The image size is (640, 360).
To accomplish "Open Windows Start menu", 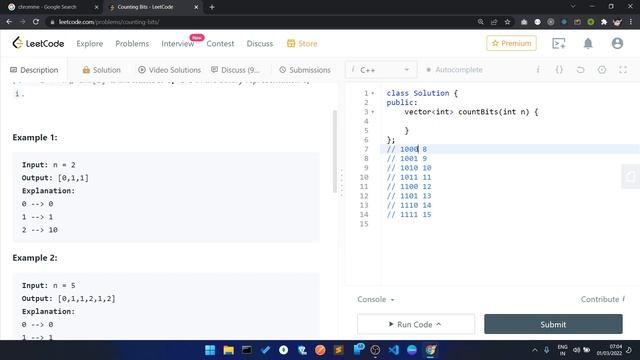I will tap(210, 350).
